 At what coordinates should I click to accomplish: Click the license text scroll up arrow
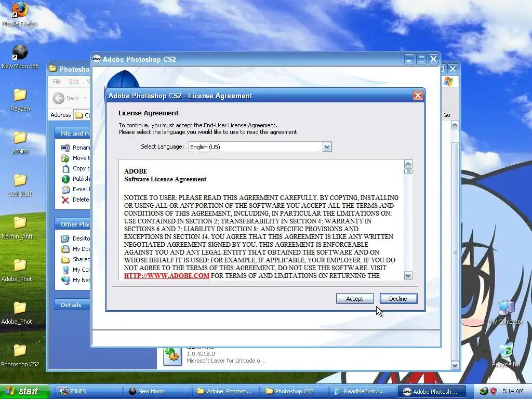point(408,164)
